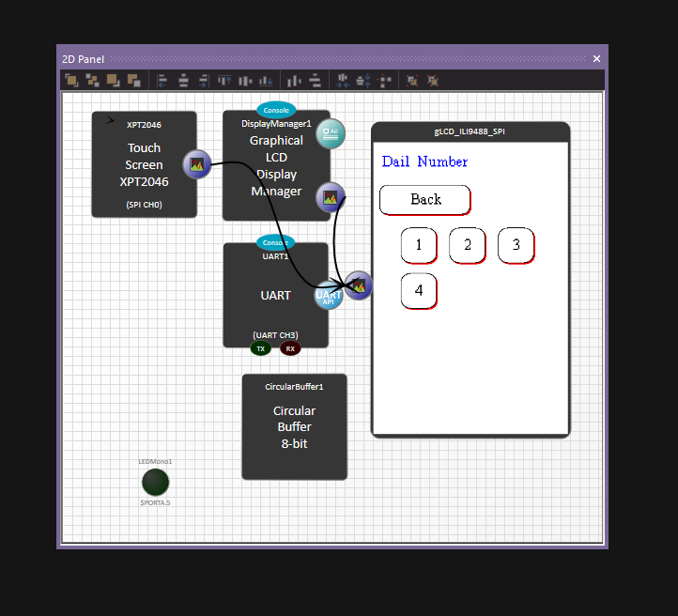The width and height of the screenshot is (678, 616).
Task: Tap keypad button 4 on the LCD
Action: [419, 291]
